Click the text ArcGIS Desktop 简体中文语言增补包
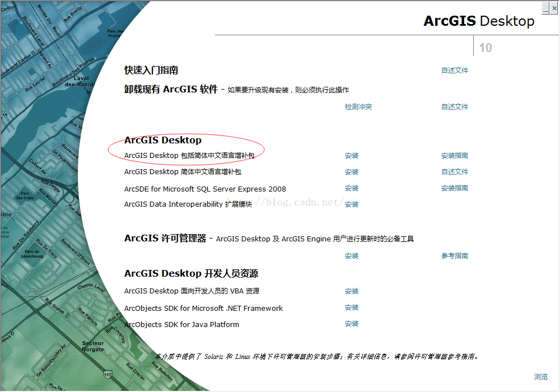 click(183, 172)
